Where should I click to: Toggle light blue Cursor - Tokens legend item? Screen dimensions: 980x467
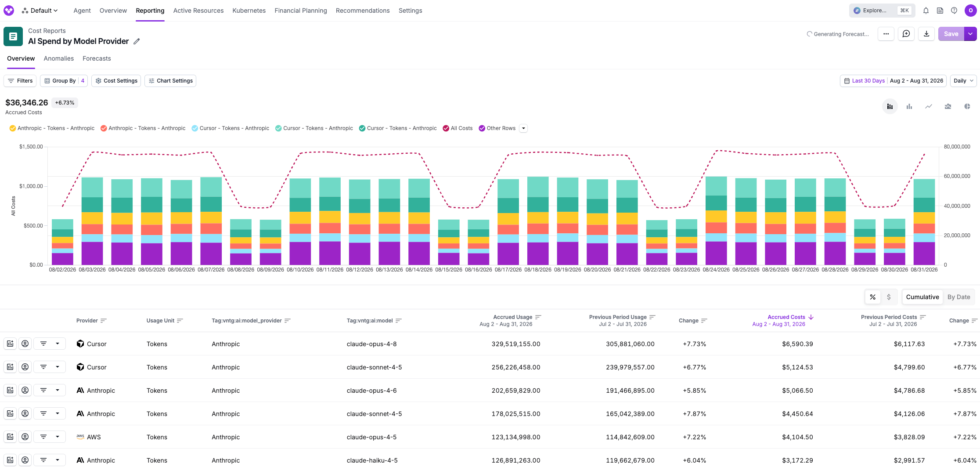[x=231, y=128]
